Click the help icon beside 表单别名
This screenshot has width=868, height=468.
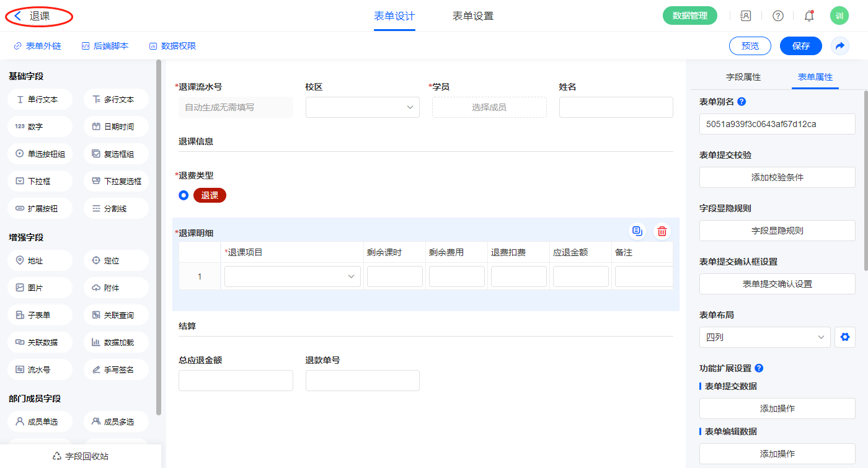point(742,102)
